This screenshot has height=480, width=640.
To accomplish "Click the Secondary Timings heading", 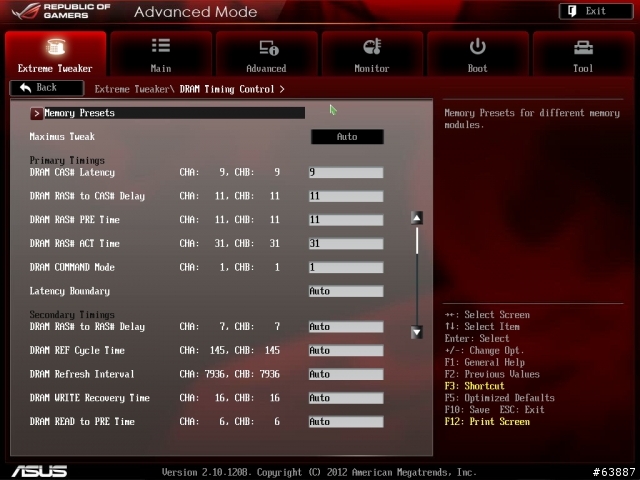I will (x=72, y=314).
